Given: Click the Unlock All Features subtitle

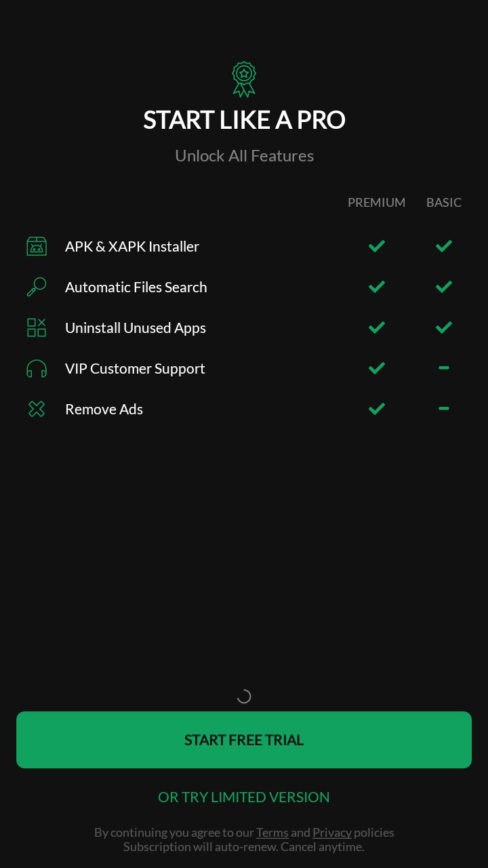Looking at the screenshot, I should point(244,155).
